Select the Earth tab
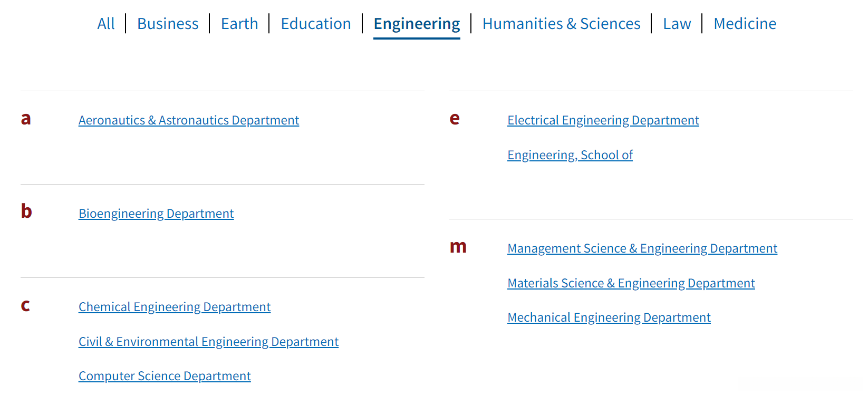Viewport: 868px width, 395px height. pyautogui.click(x=239, y=24)
